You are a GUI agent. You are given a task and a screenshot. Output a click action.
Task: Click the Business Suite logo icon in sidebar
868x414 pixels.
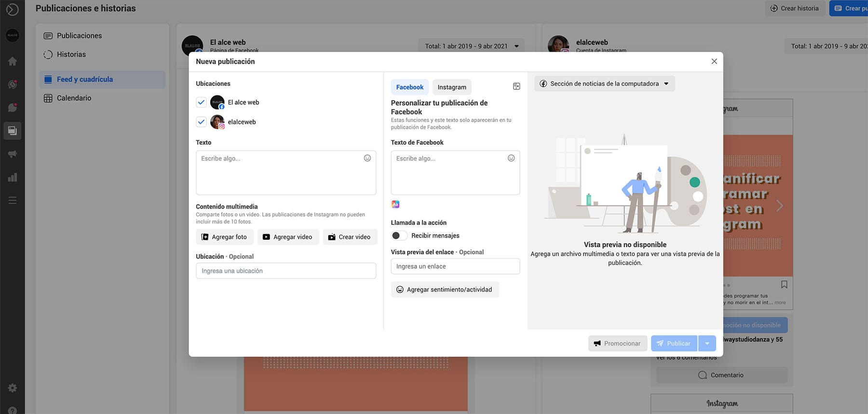pyautogui.click(x=12, y=9)
